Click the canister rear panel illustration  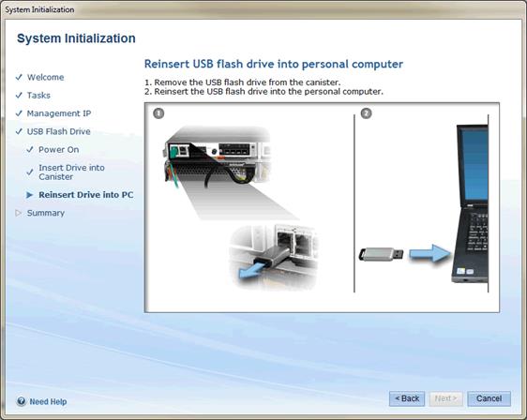(x=218, y=157)
